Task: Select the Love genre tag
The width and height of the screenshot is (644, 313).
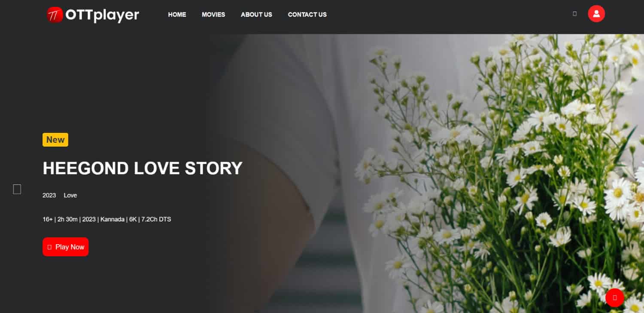Action: (x=70, y=195)
